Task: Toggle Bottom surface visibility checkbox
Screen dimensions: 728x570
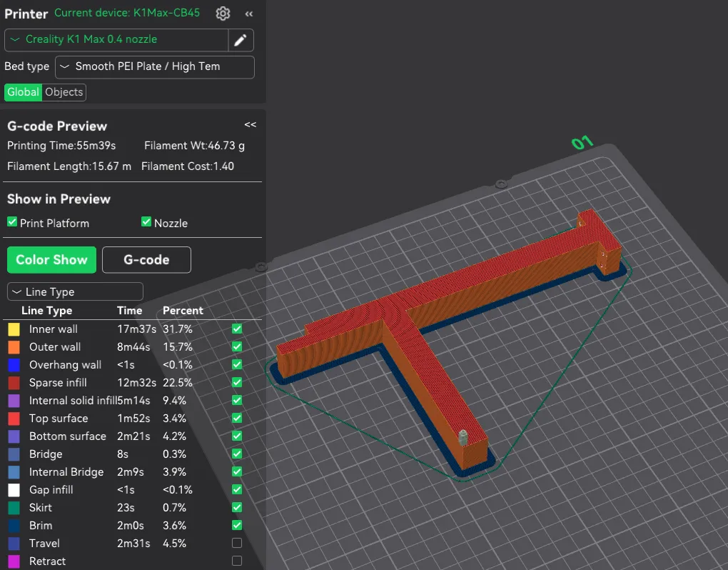Action: pyautogui.click(x=237, y=436)
